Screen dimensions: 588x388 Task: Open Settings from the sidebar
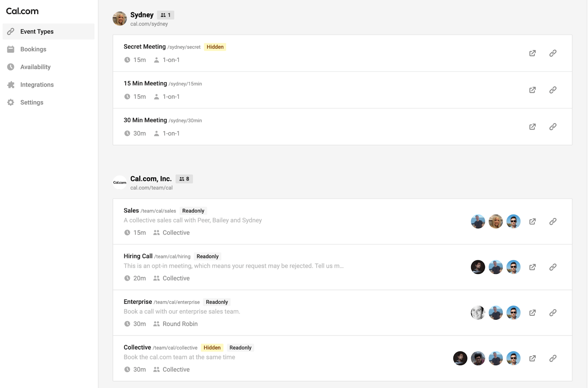coord(32,102)
